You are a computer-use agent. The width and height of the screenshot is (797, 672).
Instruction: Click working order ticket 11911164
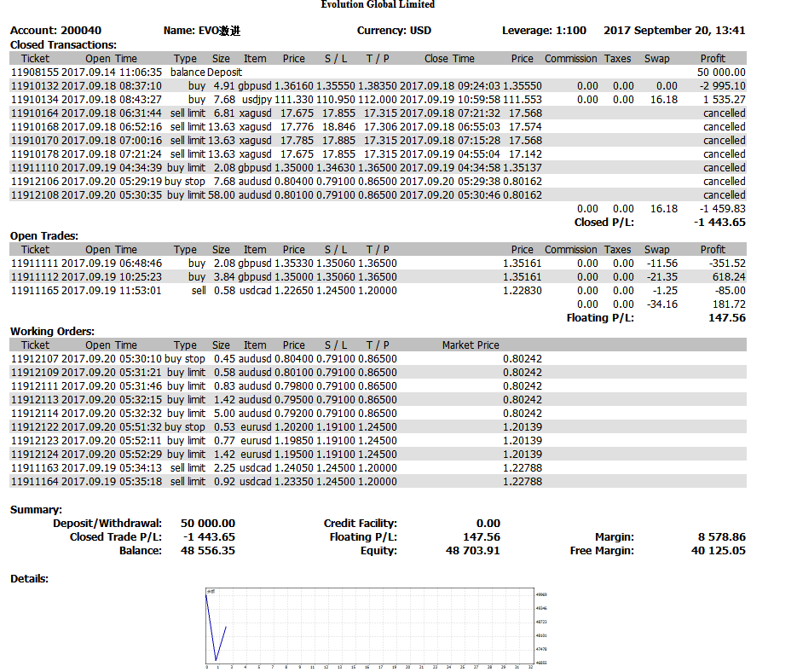point(35,482)
